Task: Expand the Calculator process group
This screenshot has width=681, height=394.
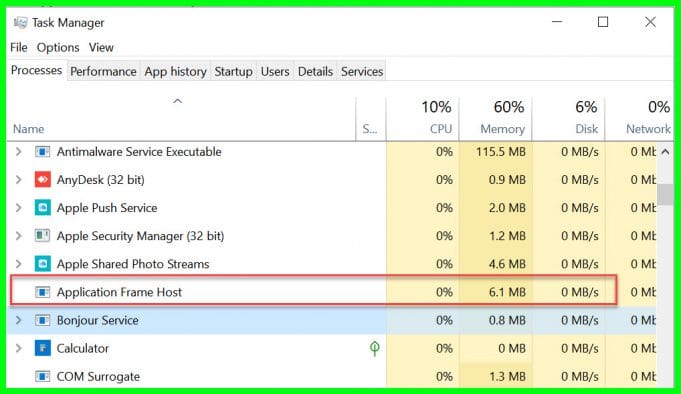Action: point(18,348)
